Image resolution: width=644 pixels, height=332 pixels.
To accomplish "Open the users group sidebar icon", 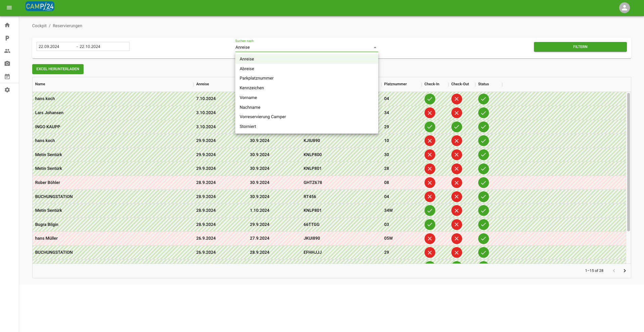I will 7,51.
